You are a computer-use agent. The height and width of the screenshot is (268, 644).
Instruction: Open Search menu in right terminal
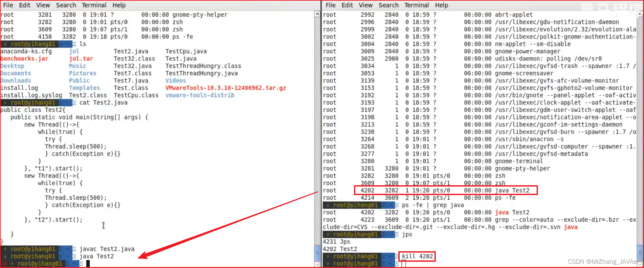click(x=389, y=5)
